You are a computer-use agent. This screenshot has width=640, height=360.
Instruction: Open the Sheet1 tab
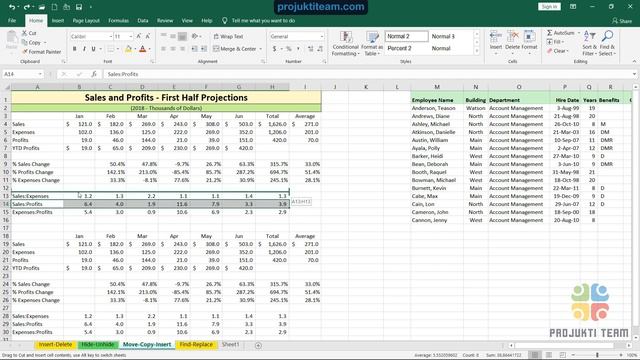coord(230,344)
